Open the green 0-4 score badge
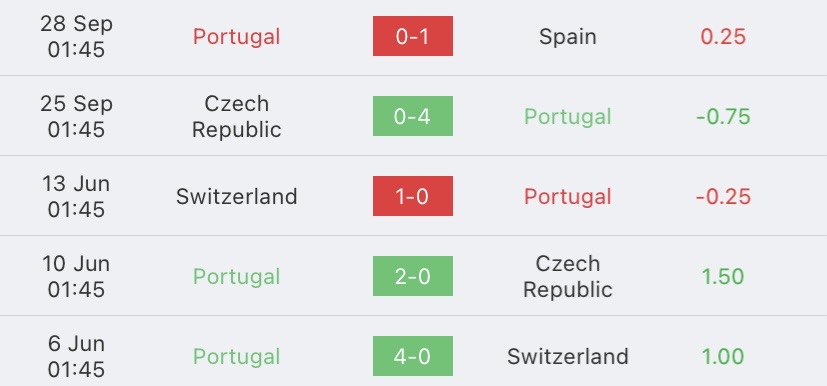 pos(412,116)
